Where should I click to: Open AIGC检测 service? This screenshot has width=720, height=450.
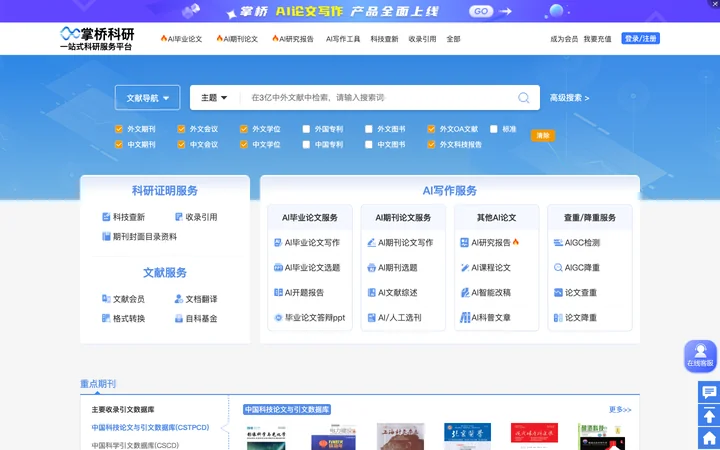577,242
